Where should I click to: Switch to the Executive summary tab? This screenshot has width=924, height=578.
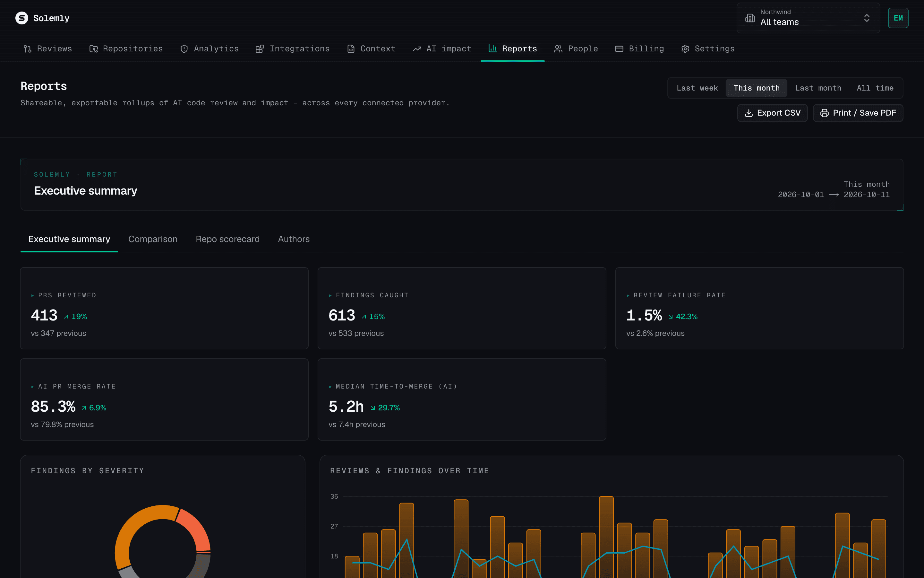point(69,239)
